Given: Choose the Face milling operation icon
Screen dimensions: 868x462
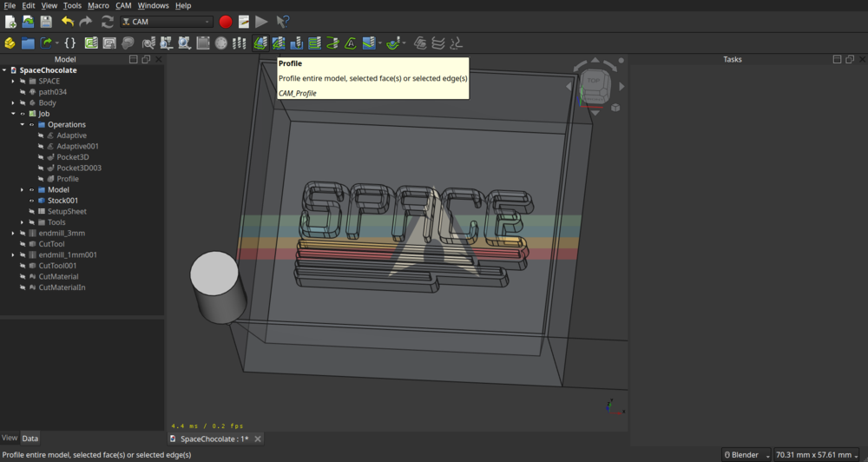Looking at the screenshot, I should 314,43.
